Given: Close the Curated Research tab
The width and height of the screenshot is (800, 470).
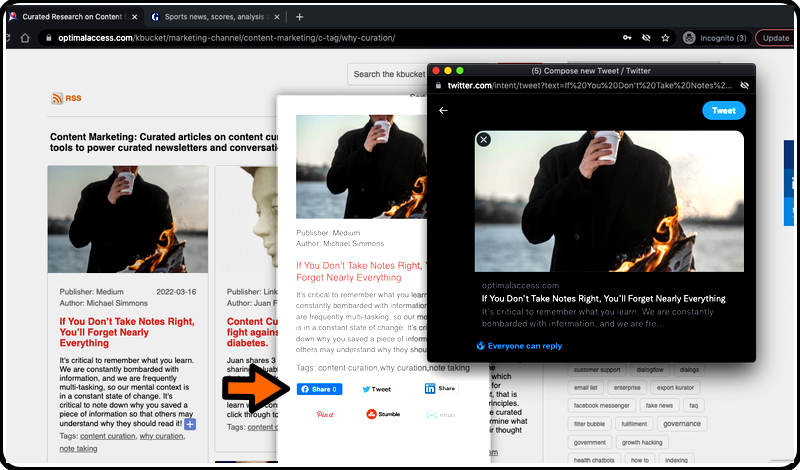Looking at the screenshot, I should (x=135, y=17).
